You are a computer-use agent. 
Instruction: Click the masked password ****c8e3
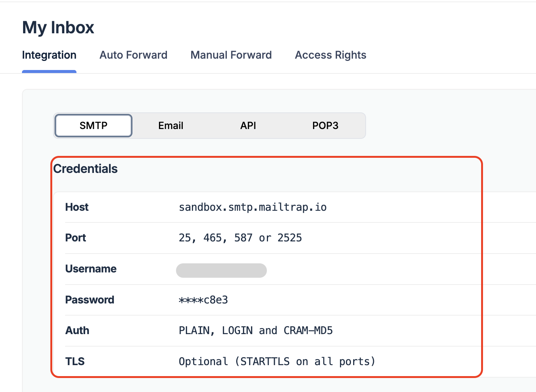[203, 300]
